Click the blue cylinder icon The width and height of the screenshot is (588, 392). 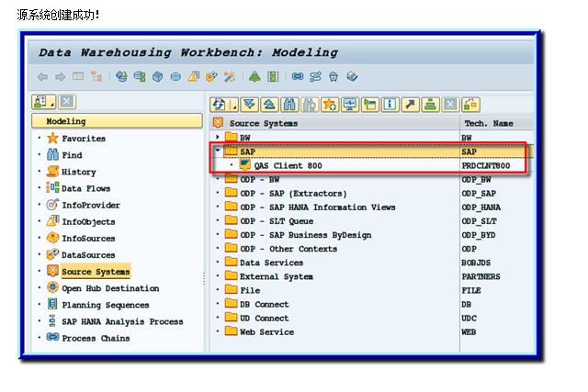click(x=175, y=77)
